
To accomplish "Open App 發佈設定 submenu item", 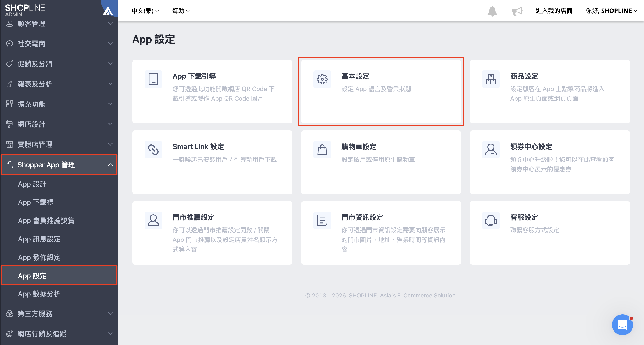I will [39, 257].
